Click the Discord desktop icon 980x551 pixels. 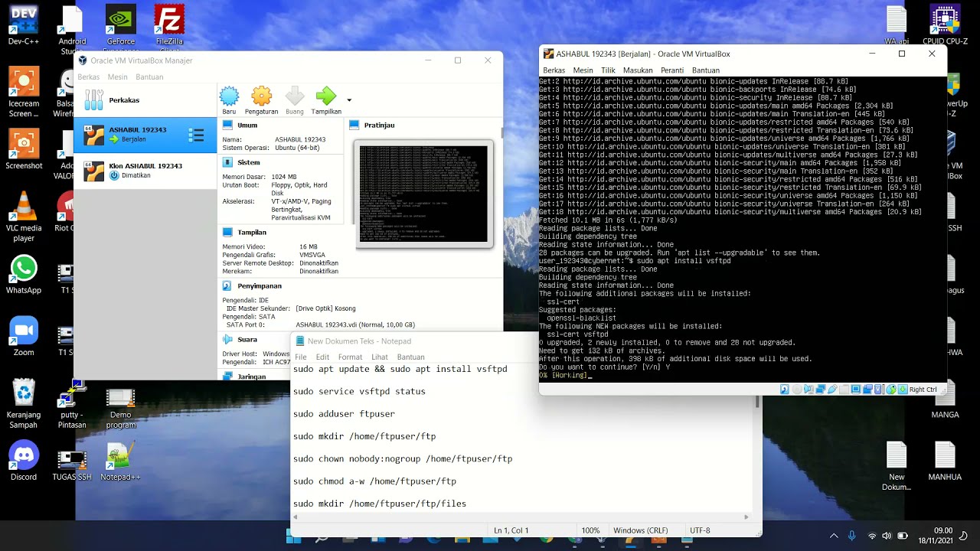coord(24,461)
